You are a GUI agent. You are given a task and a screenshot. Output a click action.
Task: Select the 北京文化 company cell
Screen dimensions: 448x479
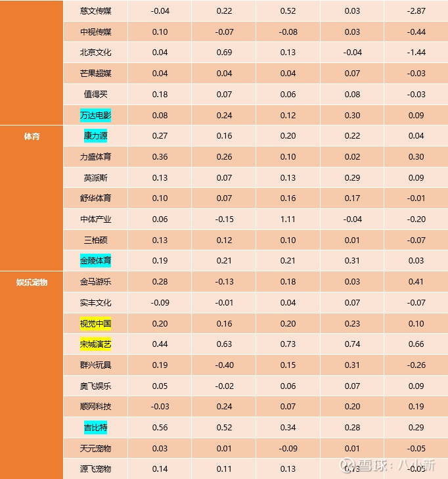click(96, 53)
